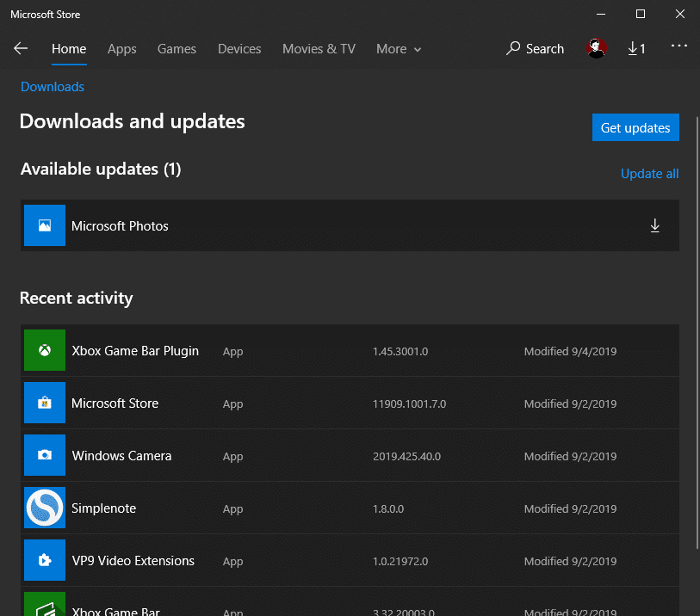700x616 pixels.
Task: Click the Simplenote row's Modified 9/2/2019 date
Action: pos(570,509)
